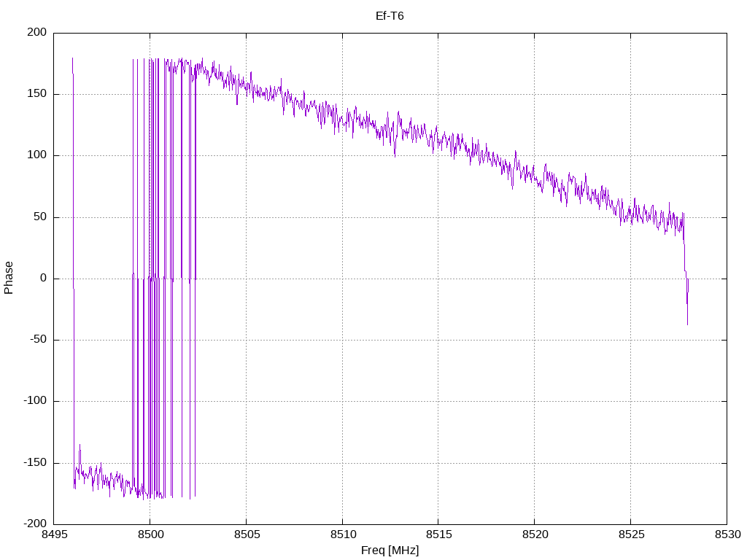Viewport: 747px width, 560px height.
Task: Click the 8510 x-axis tick label
Action: click(x=343, y=534)
